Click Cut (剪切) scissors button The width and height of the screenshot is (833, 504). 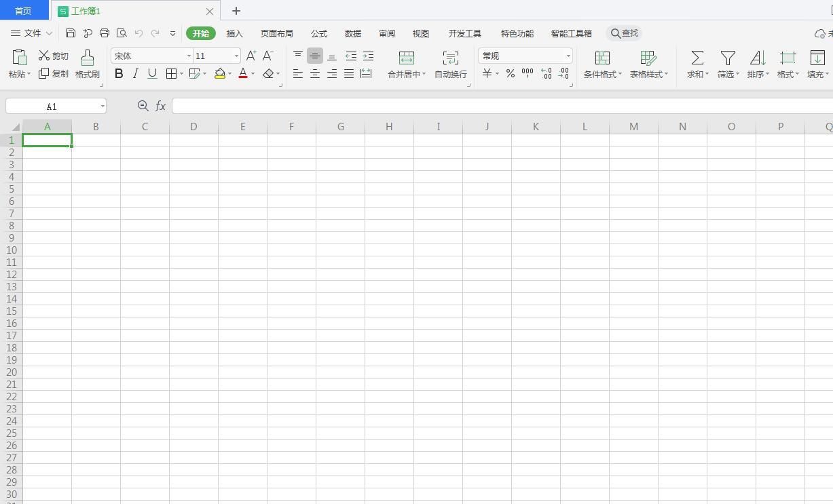pyautogui.click(x=54, y=56)
